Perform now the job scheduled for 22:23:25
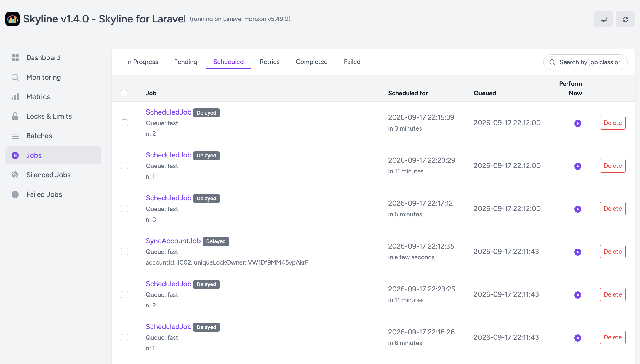Screen dimensions: 640x364 click(x=578, y=295)
